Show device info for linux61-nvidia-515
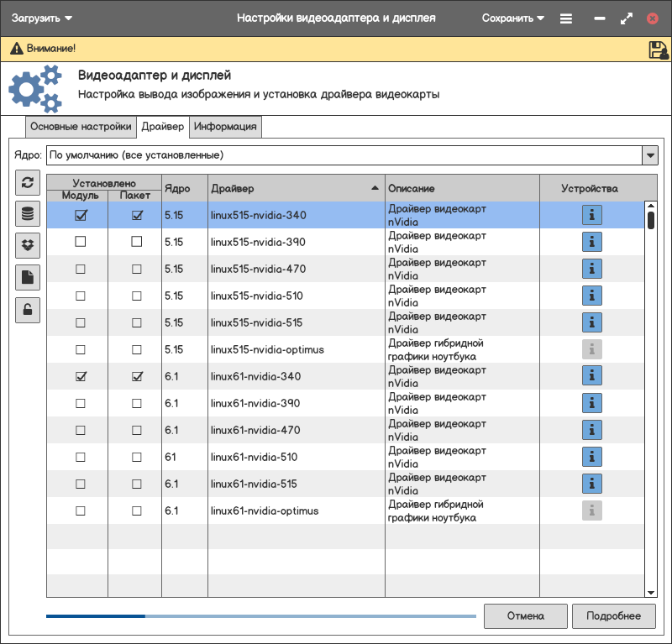The height and width of the screenshot is (644, 672). tap(592, 484)
